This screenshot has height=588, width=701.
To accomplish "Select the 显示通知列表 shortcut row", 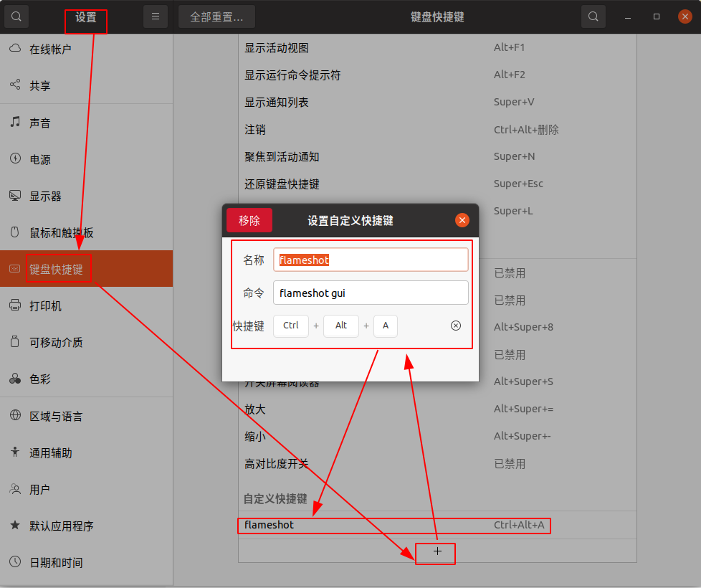I will coord(437,102).
